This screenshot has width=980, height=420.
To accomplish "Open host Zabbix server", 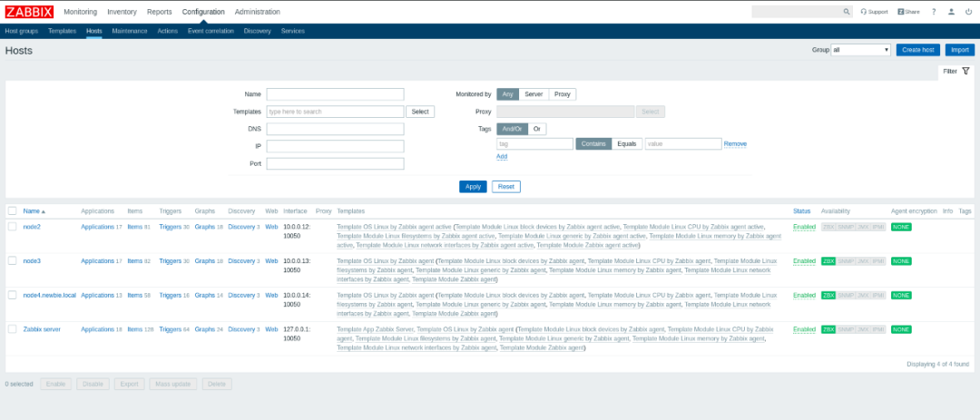I will [x=42, y=329].
